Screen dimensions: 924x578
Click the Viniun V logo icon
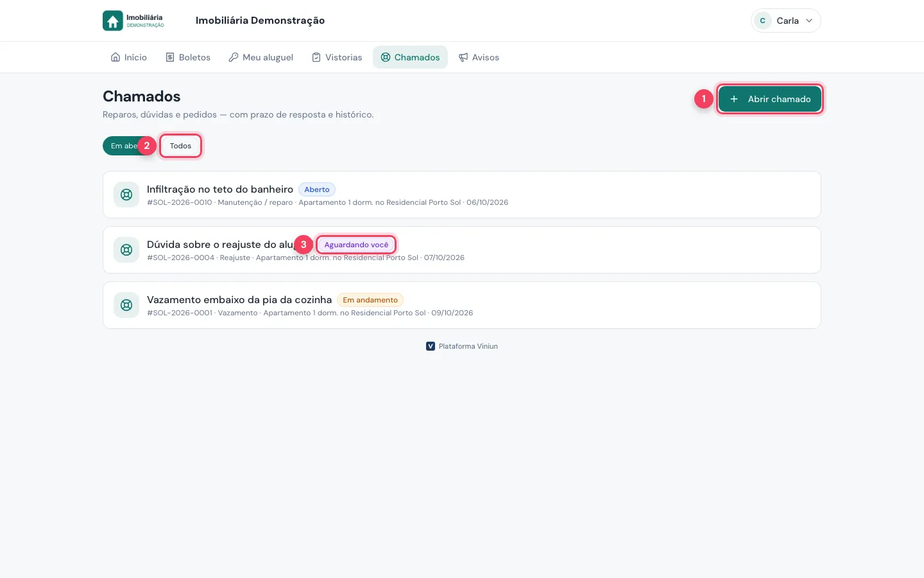431,346
